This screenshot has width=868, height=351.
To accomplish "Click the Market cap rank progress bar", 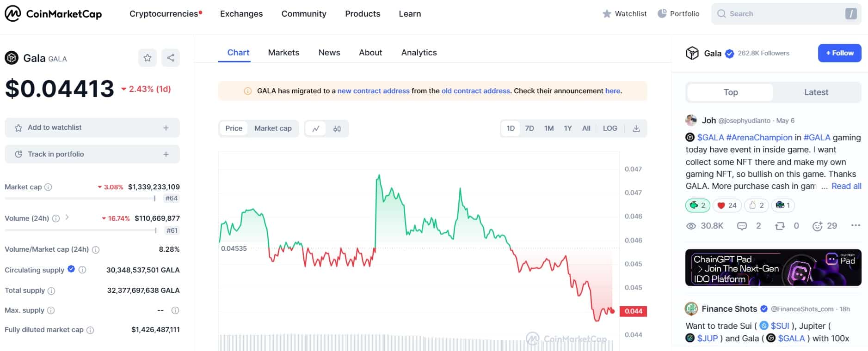I will [x=80, y=199].
